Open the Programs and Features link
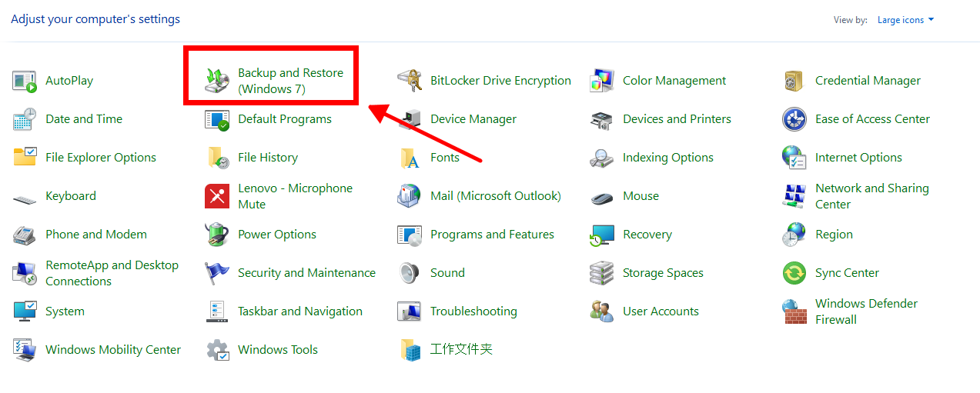Image resolution: width=980 pixels, height=393 pixels. click(492, 235)
